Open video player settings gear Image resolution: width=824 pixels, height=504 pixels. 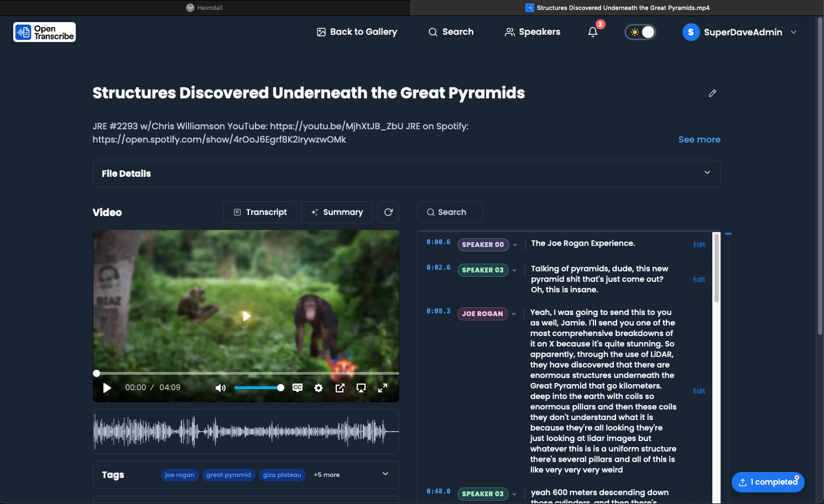point(319,388)
